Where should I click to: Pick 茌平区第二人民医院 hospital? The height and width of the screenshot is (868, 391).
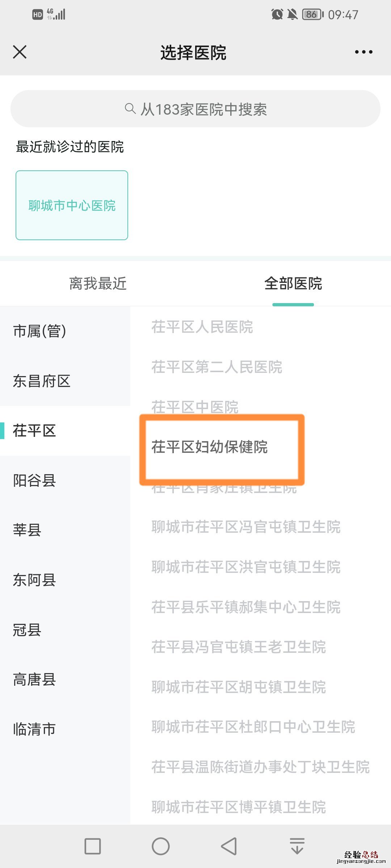point(216,367)
